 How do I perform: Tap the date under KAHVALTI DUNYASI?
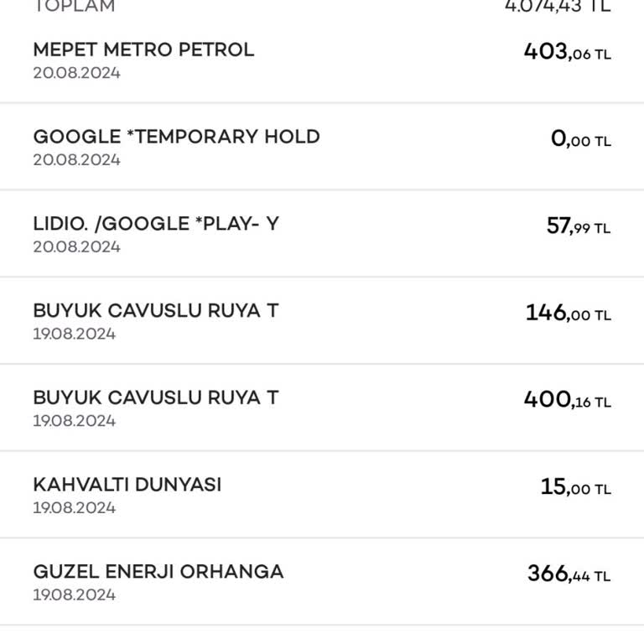[x=75, y=508]
